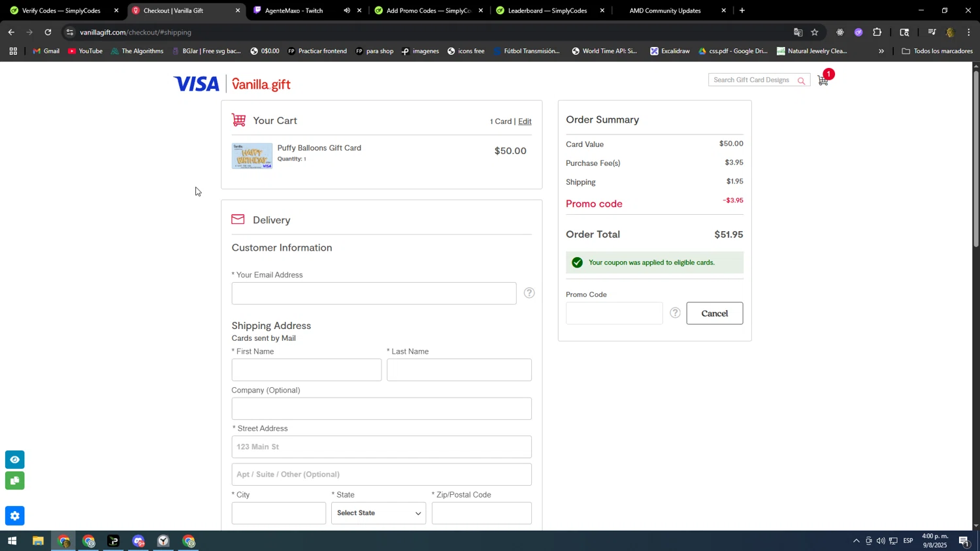Click the green copy sidebar widget
Screen dimensions: 980x551
(x=15, y=481)
